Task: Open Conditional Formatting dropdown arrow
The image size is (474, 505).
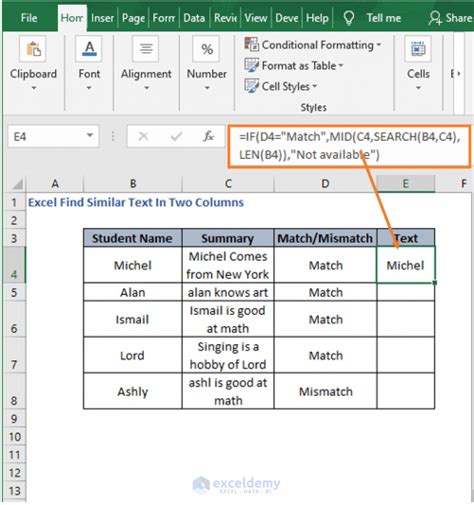Action: coord(379,44)
